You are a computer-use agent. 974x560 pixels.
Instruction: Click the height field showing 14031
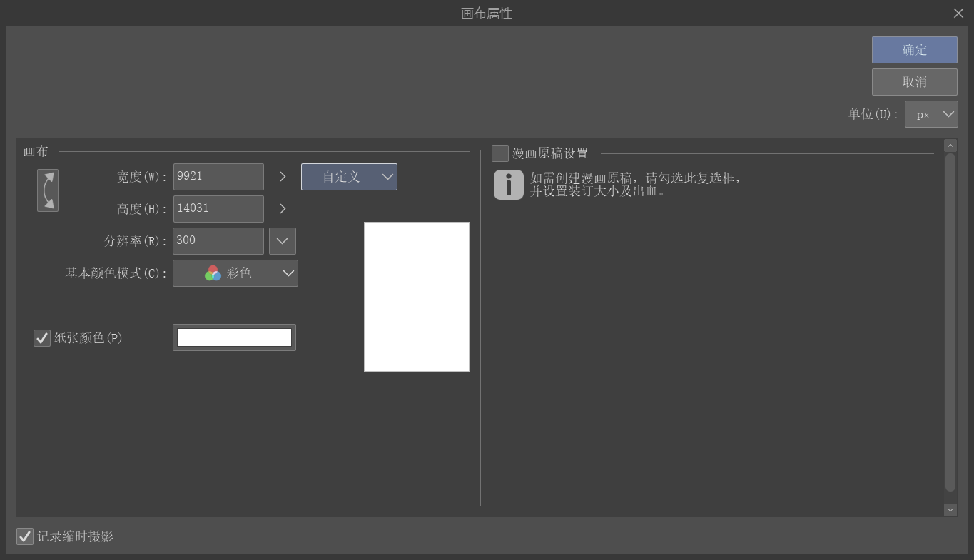pyautogui.click(x=218, y=209)
